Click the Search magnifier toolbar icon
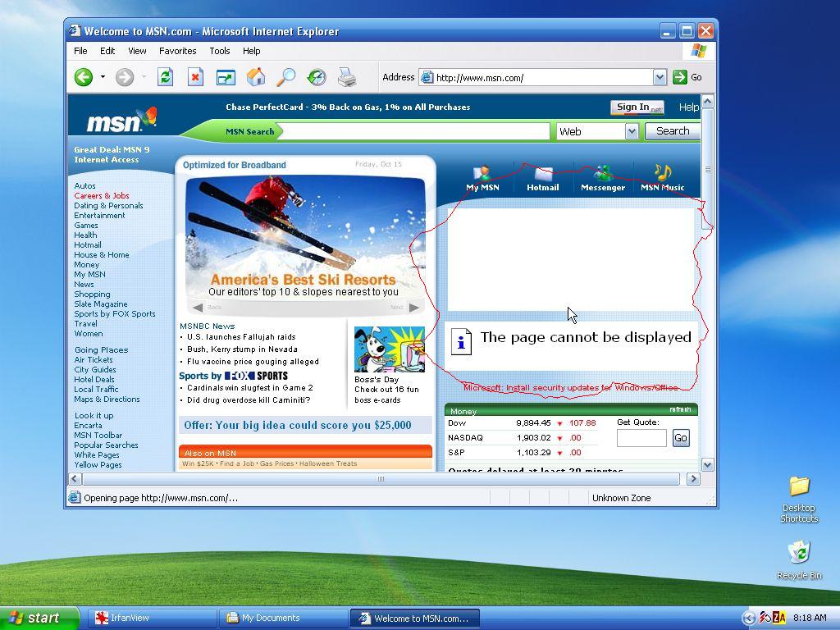840x630 pixels. (x=286, y=77)
